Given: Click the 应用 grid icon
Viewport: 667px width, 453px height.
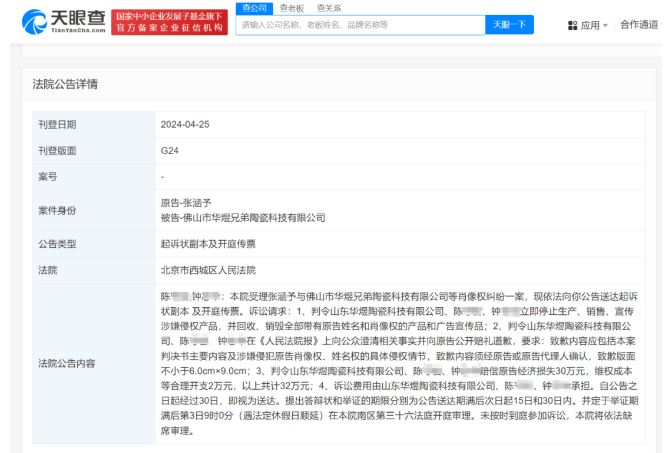Looking at the screenshot, I should pyautogui.click(x=573, y=25).
